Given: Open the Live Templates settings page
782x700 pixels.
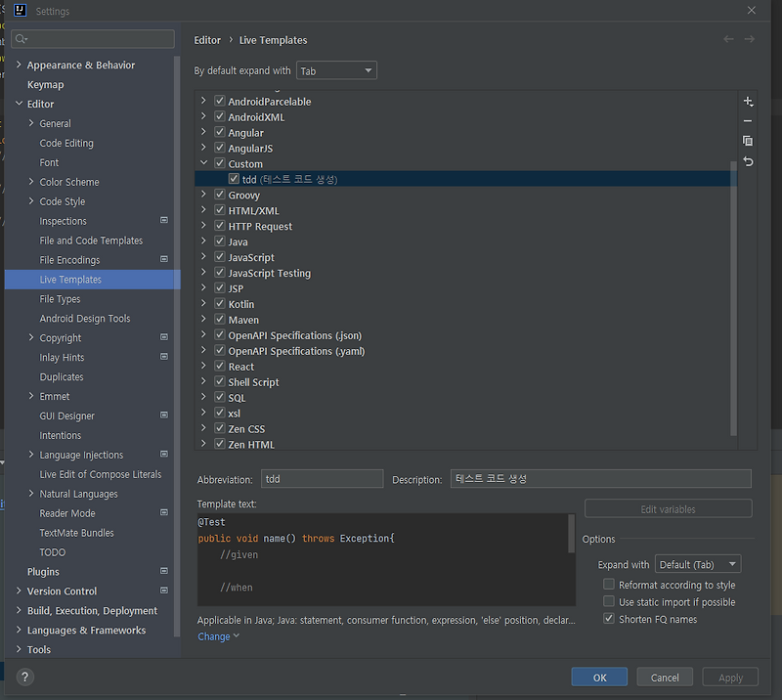Looking at the screenshot, I should point(72,279).
